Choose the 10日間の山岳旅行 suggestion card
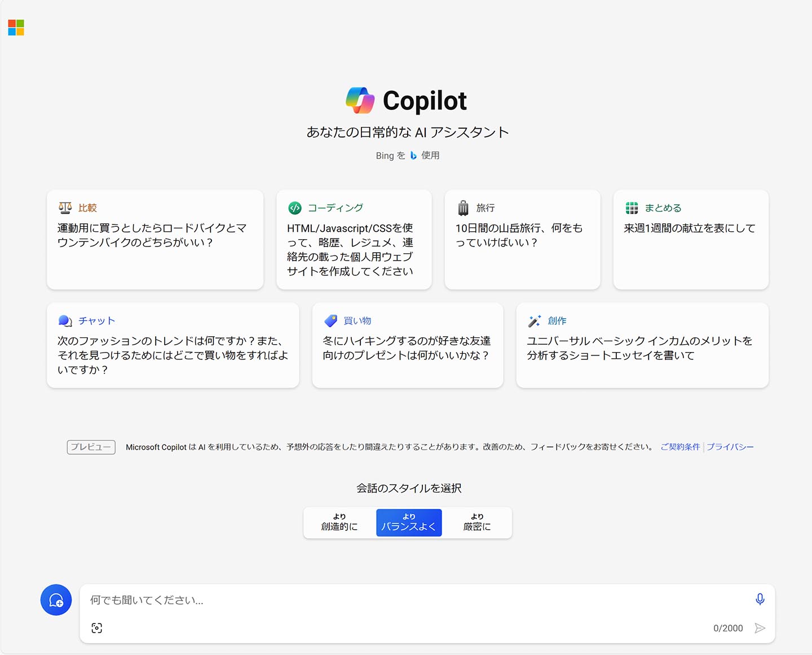This screenshot has height=655, width=812. 522,240
